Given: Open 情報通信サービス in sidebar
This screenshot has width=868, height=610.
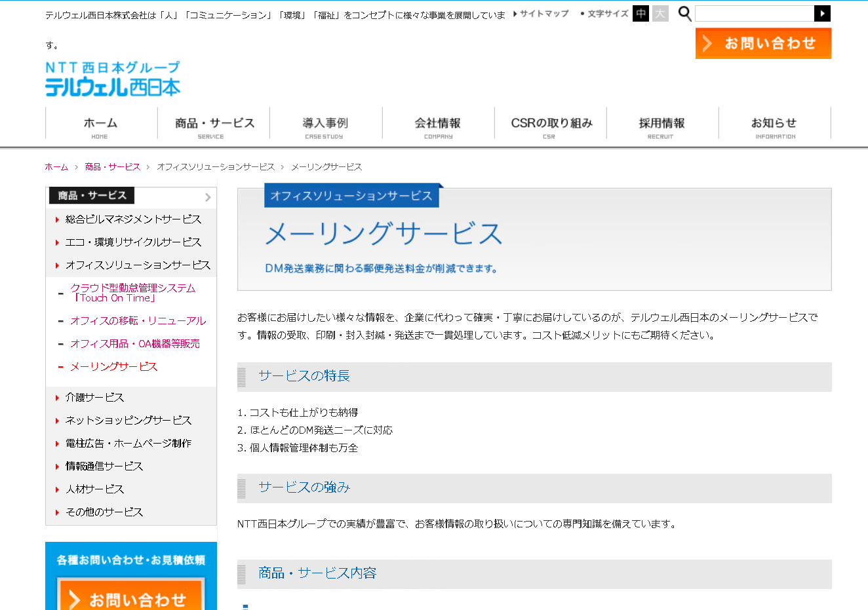Looking at the screenshot, I should pos(104,467).
